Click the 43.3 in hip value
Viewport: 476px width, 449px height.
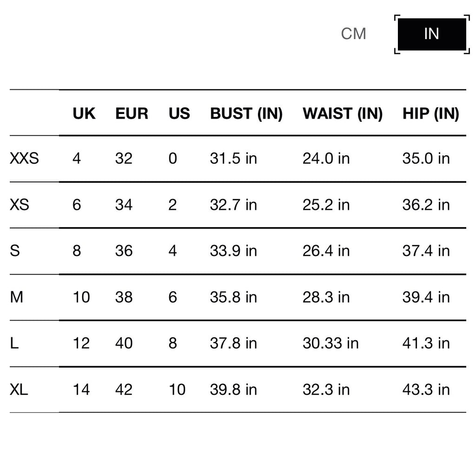[426, 389]
